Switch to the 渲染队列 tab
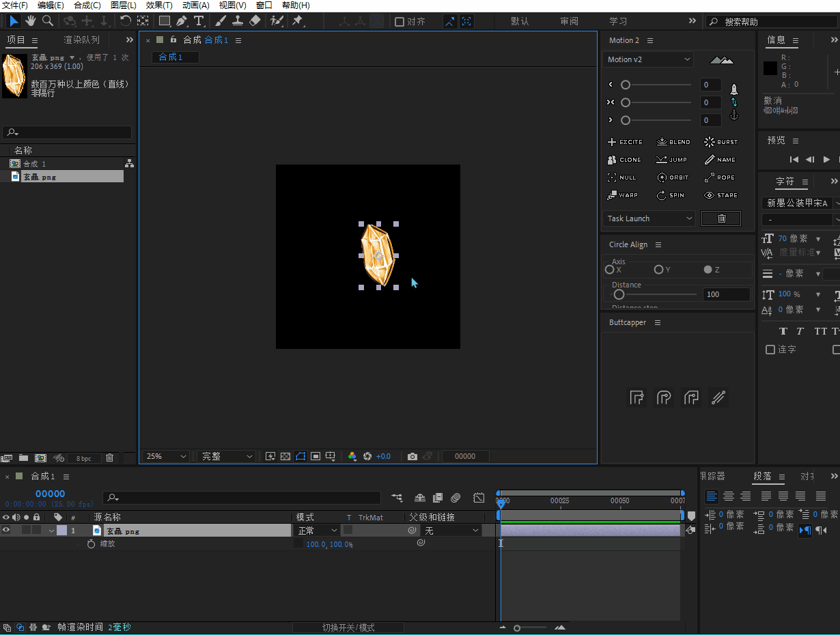 pos(82,40)
